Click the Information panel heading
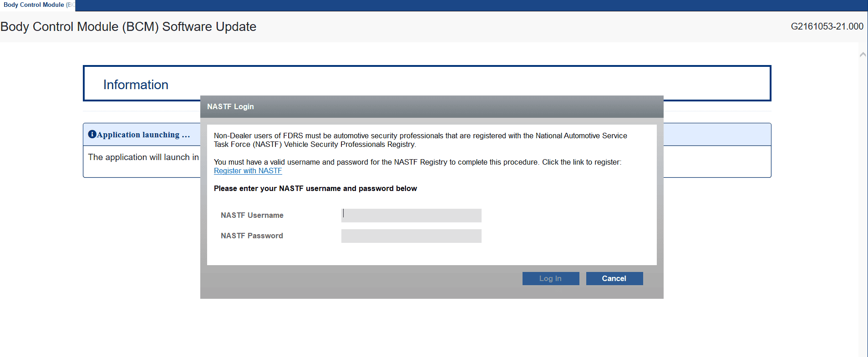This screenshot has height=357, width=868. click(136, 85)
